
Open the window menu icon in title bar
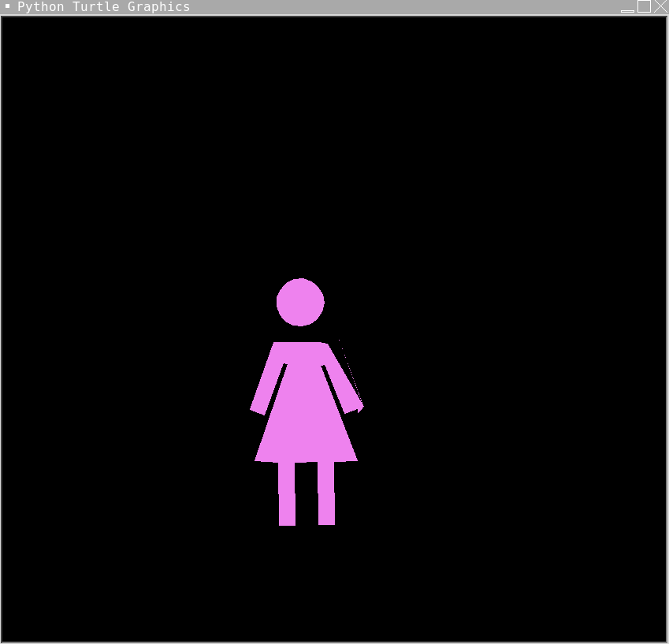coord(7,6)
